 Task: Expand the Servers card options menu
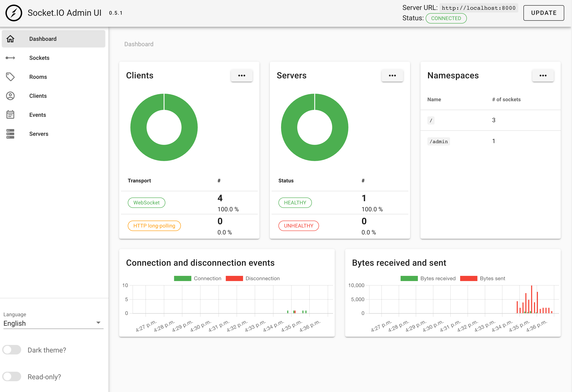tap(392, 76)
